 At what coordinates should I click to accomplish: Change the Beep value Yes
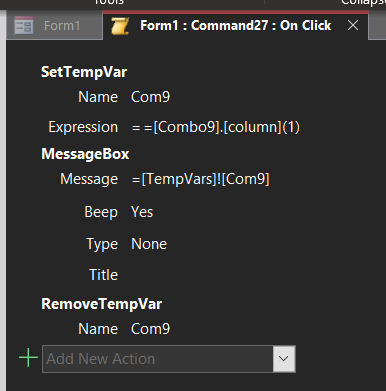tap(142, 212)
